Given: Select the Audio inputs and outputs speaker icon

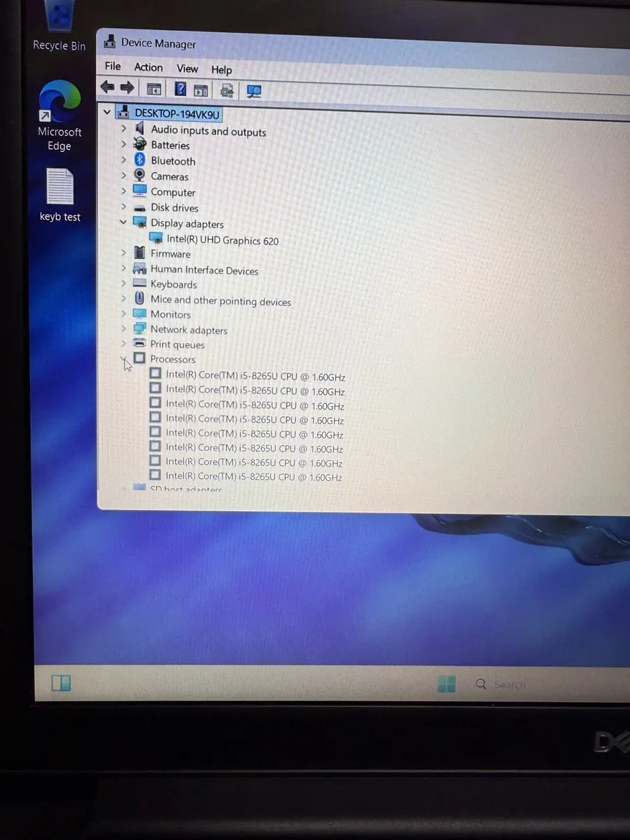Looking at the screenshot, I should pos(139,129).
